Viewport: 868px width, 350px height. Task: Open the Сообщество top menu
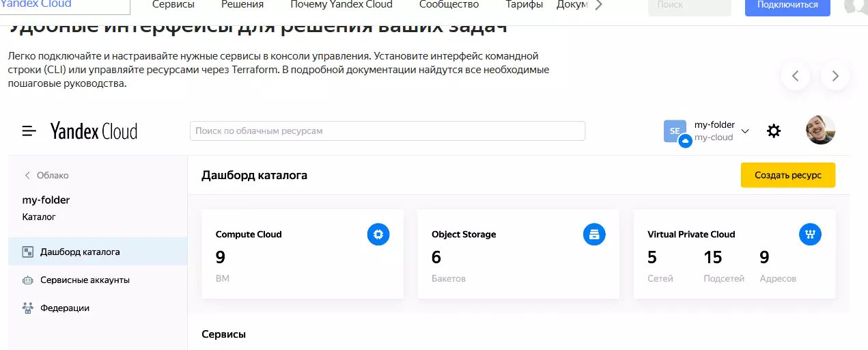click(x=449, y=5)
